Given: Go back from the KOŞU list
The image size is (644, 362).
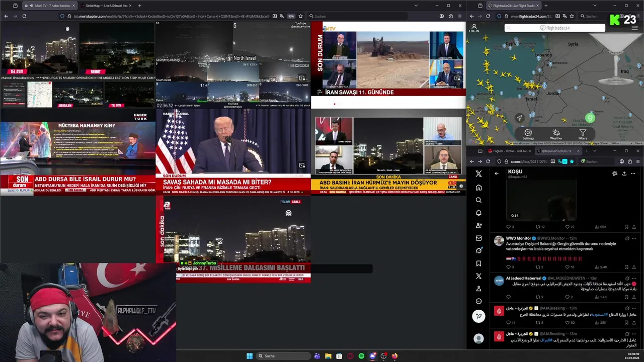Looking at the screenshot, I should (497, 173).
